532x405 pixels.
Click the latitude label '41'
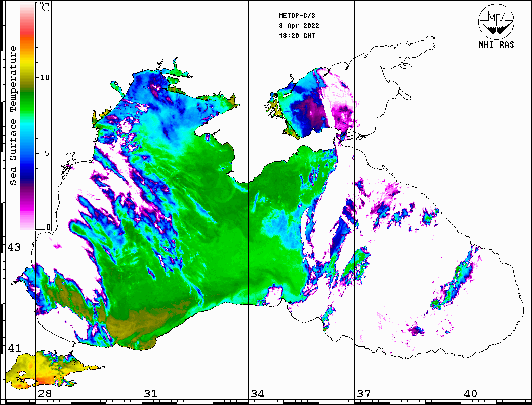click(14, 348)
